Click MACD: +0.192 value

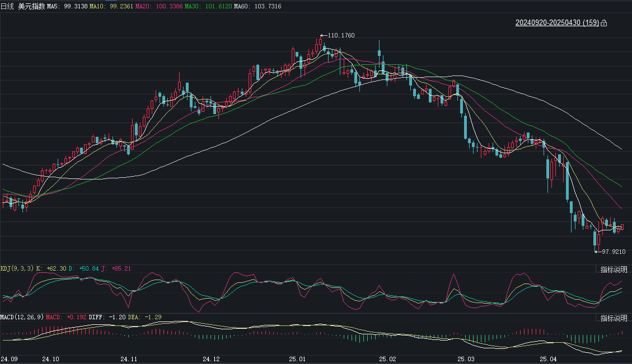coord(66,317)
